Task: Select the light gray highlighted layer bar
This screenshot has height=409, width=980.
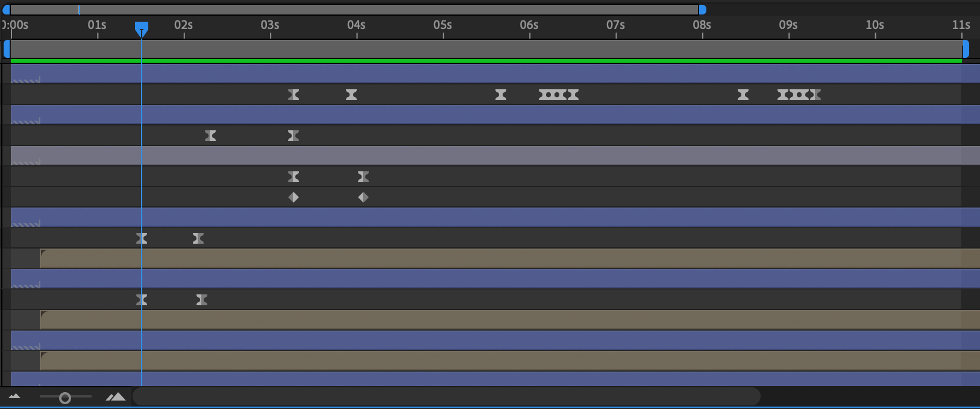Action: [482, 156]
